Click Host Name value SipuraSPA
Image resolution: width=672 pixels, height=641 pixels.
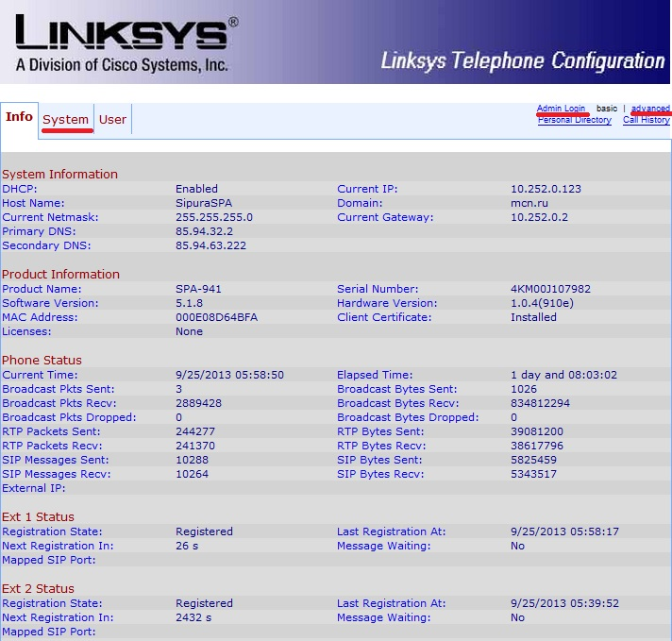click(204, 203)
